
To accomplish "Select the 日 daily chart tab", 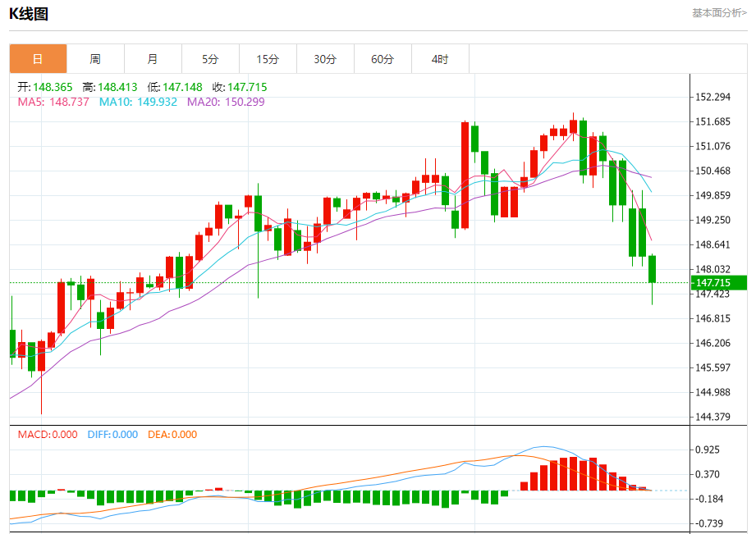I will 38,59.
